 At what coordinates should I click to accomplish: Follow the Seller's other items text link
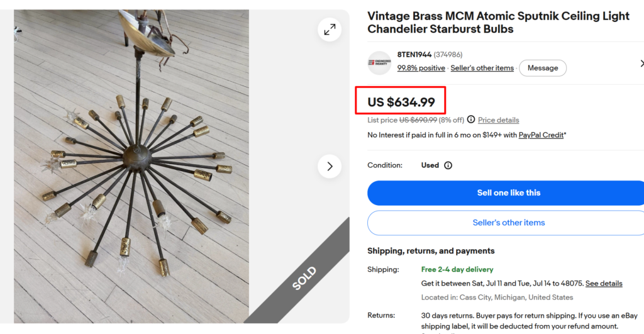(x=482, y=68)
